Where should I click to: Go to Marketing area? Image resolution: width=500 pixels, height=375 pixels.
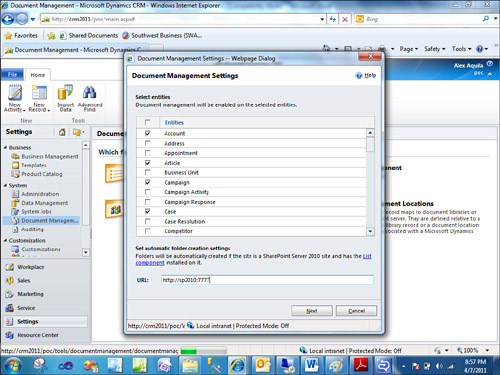pos(30,294)
